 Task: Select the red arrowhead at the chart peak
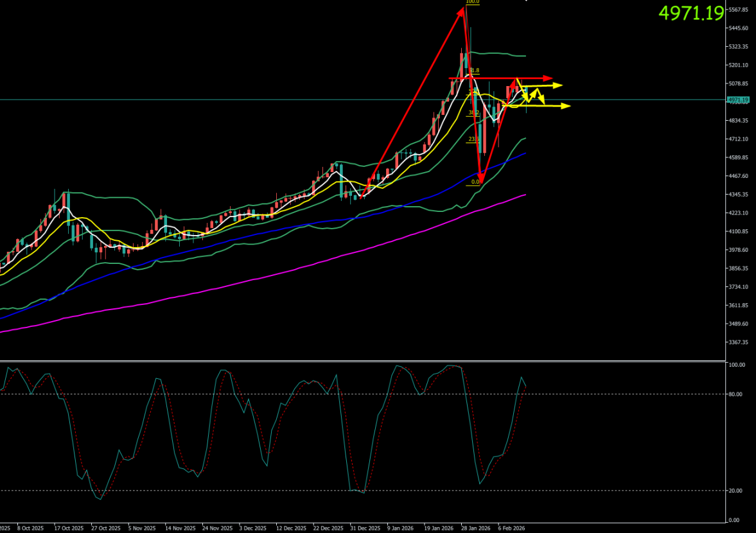pyautogui.click(x=464, y=10)
